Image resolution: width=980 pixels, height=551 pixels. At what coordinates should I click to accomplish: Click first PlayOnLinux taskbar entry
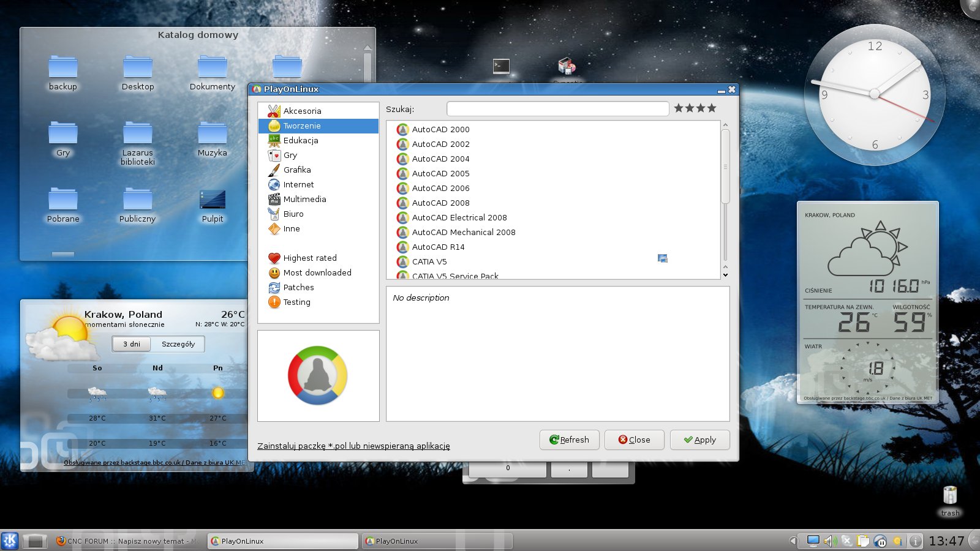(x=283, y=541)
